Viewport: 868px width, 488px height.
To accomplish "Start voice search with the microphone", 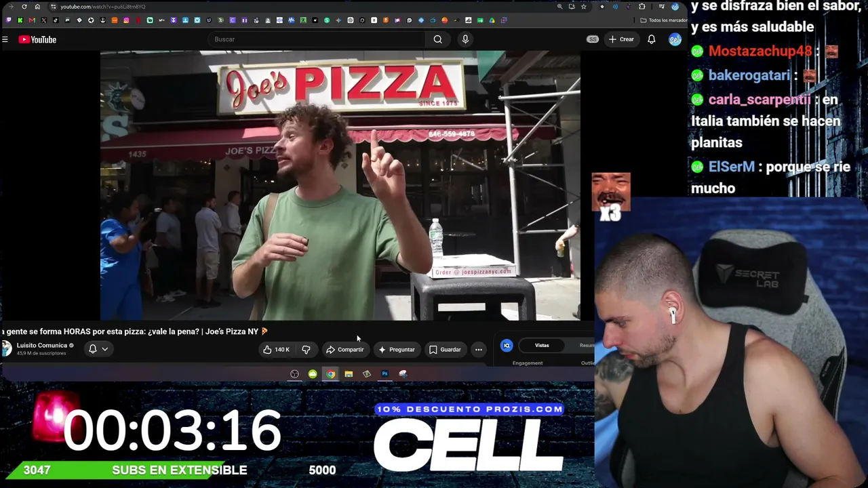I will (x=465, y=39).
